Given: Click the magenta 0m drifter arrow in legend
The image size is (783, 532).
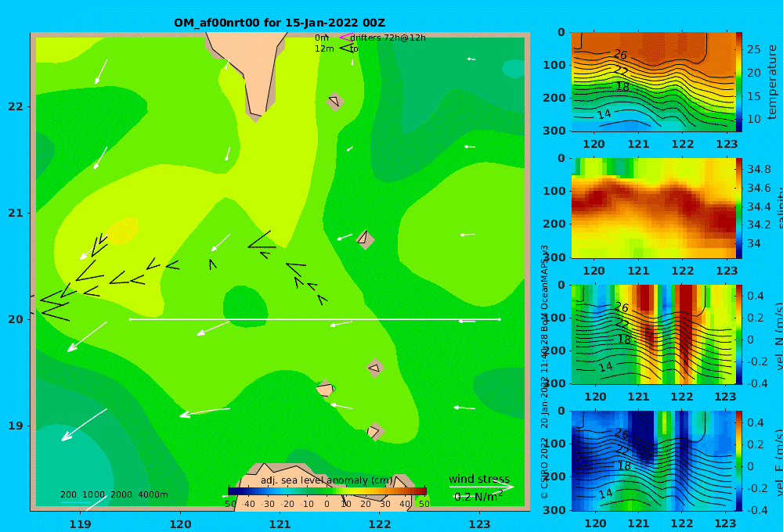Looking at the screenshot, I should (x=347, y=38).
